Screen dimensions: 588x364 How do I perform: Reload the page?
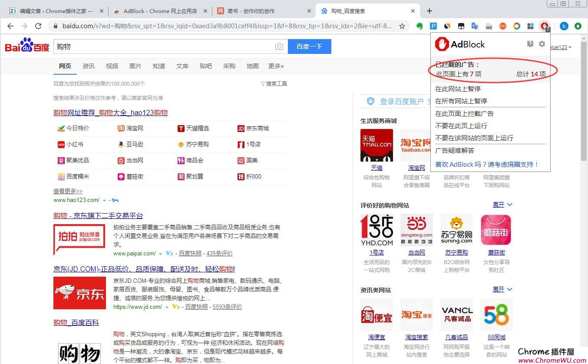(x=38, y=26)
